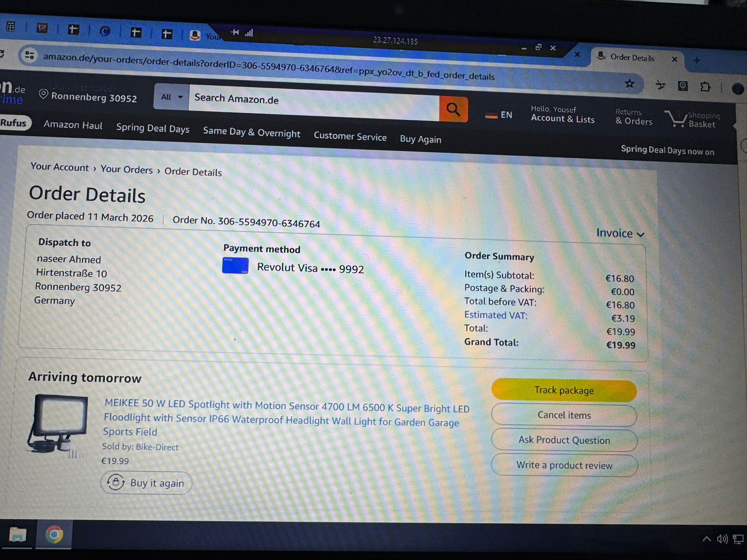Open the All search category dropdown
The width and height of the screenshot is (747, 560).
click(x=171, y=97)
